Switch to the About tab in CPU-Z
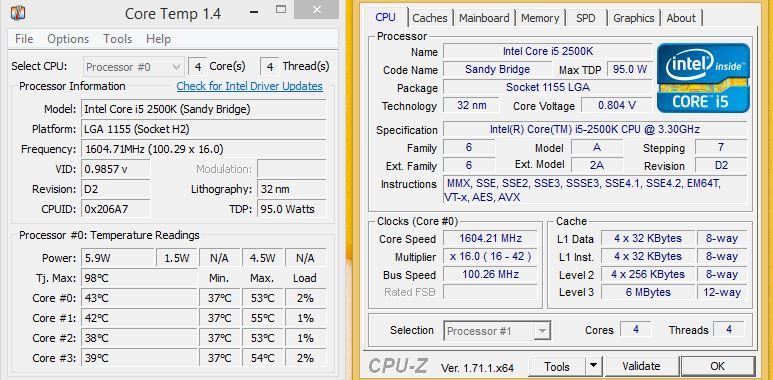 pyautogui.click(x=681, y=18)
